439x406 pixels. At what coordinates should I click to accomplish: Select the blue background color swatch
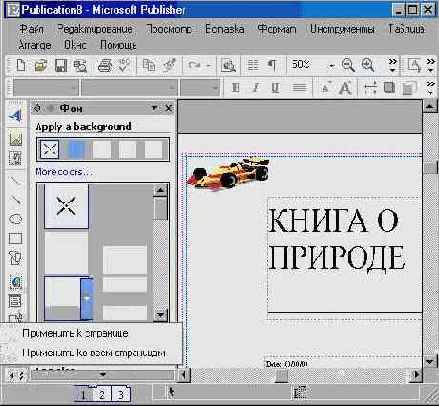pyautogui.click(x=76, y=149)
